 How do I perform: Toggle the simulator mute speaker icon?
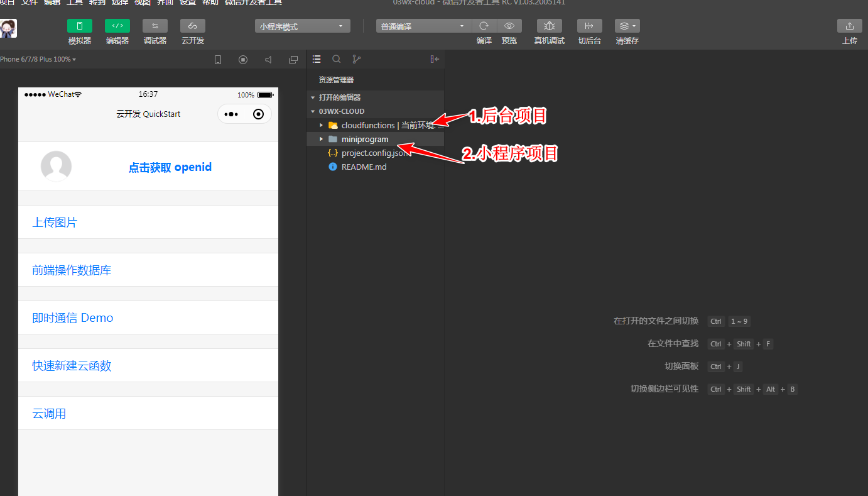(268, 60)
